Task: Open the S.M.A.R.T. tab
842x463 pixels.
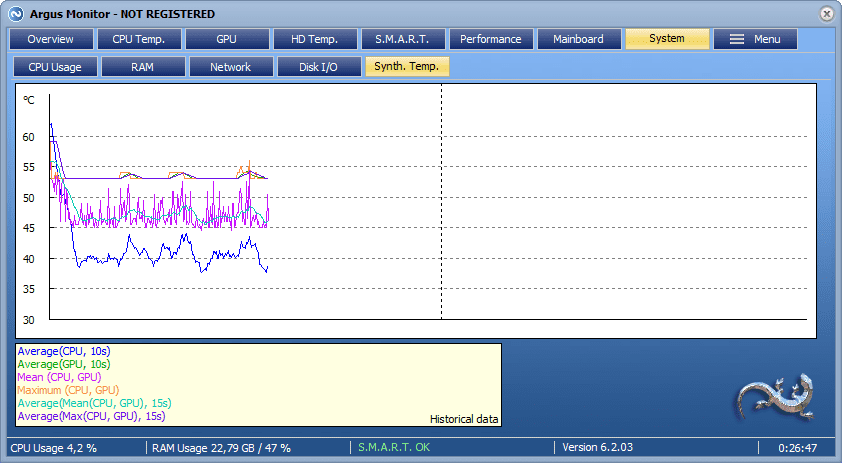Action: [x=403, y=39]
